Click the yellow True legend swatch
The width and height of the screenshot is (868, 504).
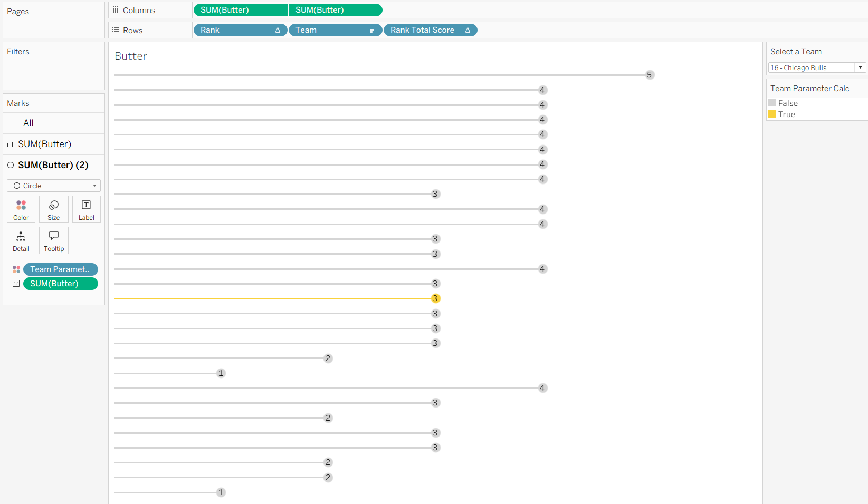pos(772,114)
